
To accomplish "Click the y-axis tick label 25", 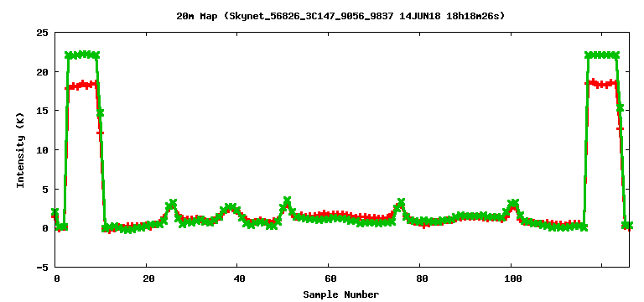I will click(42, 33).
